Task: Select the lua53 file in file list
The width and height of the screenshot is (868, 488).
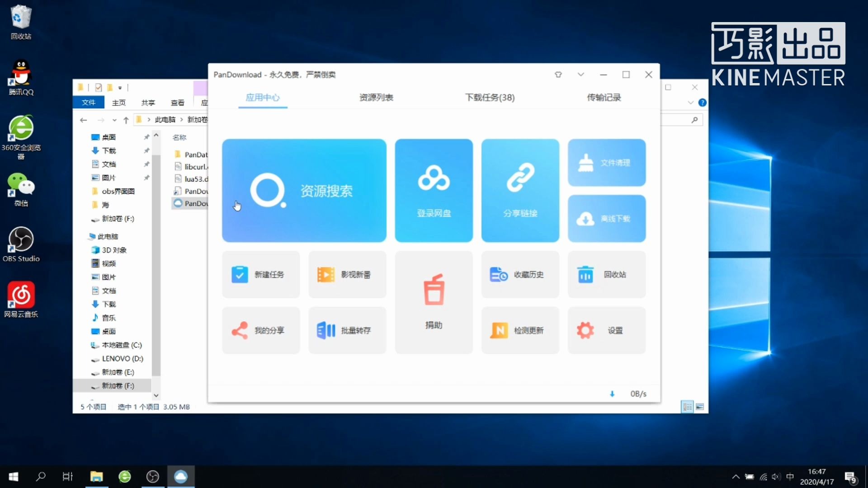Action: (x=191, y=179)
